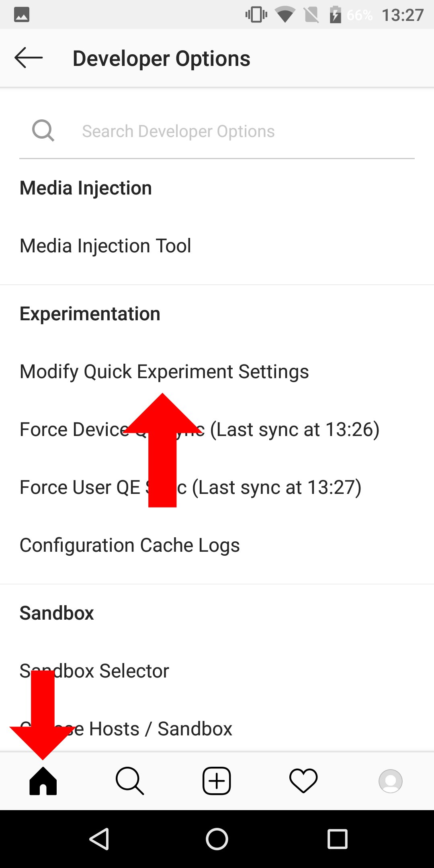This screenshot has width=434, height=868.
Task: Trigger Force User QE Sync
Action: [x=217, y=487]
